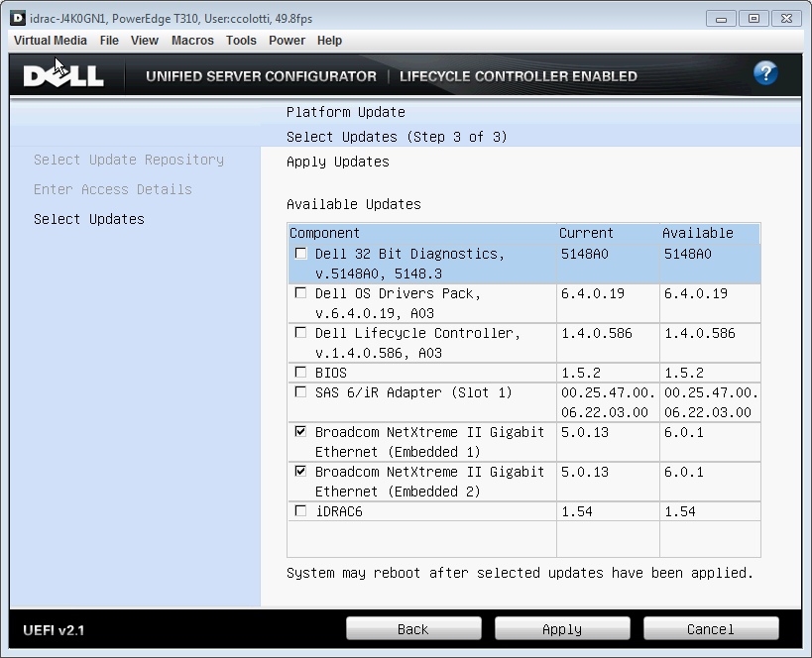The image size is (812, 658).
Task: Click the Component column header
Action: (x=422, y=233)
